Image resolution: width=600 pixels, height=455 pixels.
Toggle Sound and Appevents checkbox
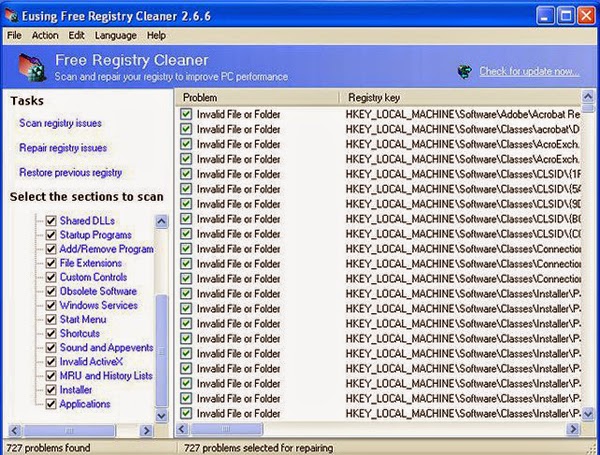(x=51, y=347)
